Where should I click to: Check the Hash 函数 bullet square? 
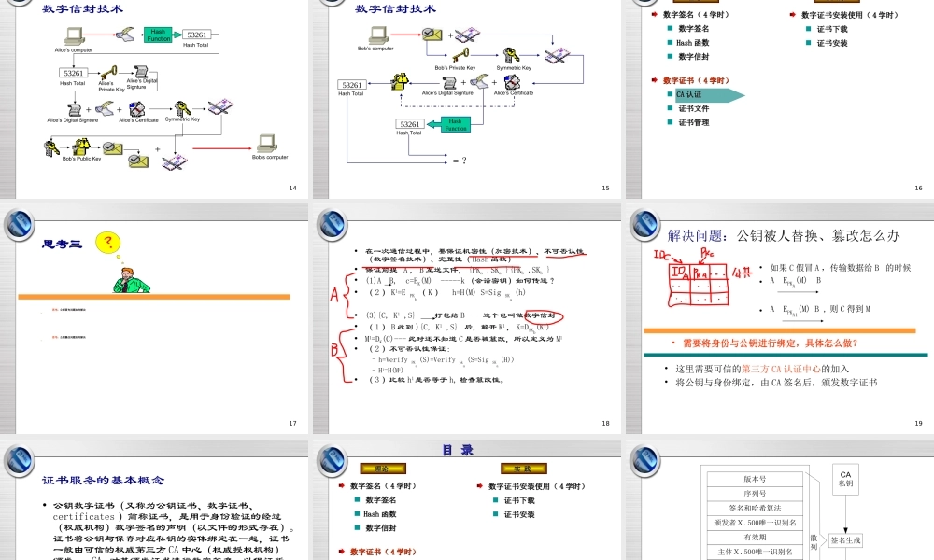(x=672, y=42)
